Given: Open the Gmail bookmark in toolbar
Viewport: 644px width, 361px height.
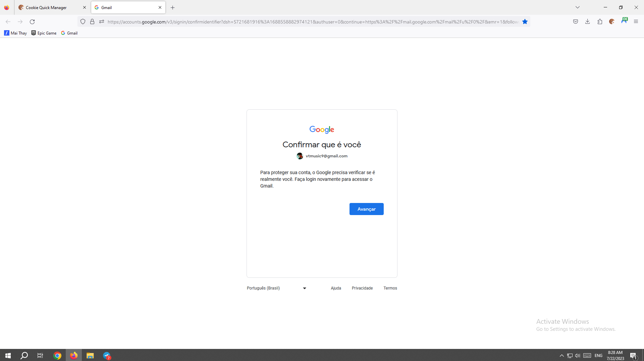Looking at the screenshot, I should coord(69,33).
